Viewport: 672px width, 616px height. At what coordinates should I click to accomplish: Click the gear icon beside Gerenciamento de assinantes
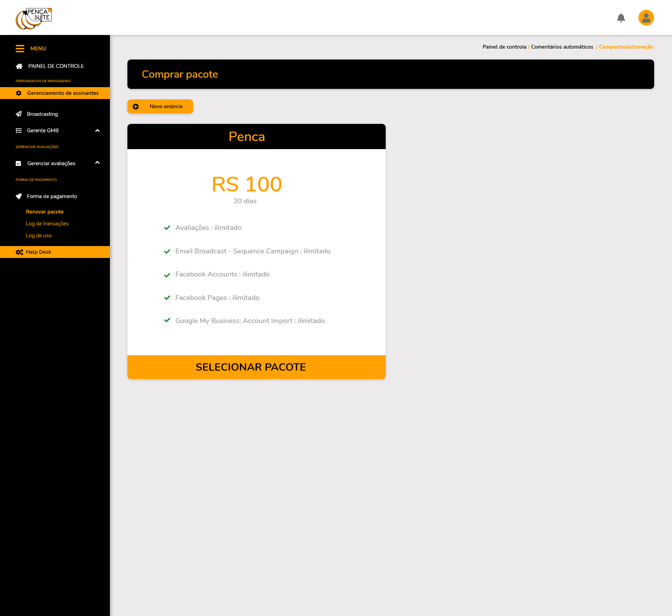pyautogui.click(x=19, y=93)
